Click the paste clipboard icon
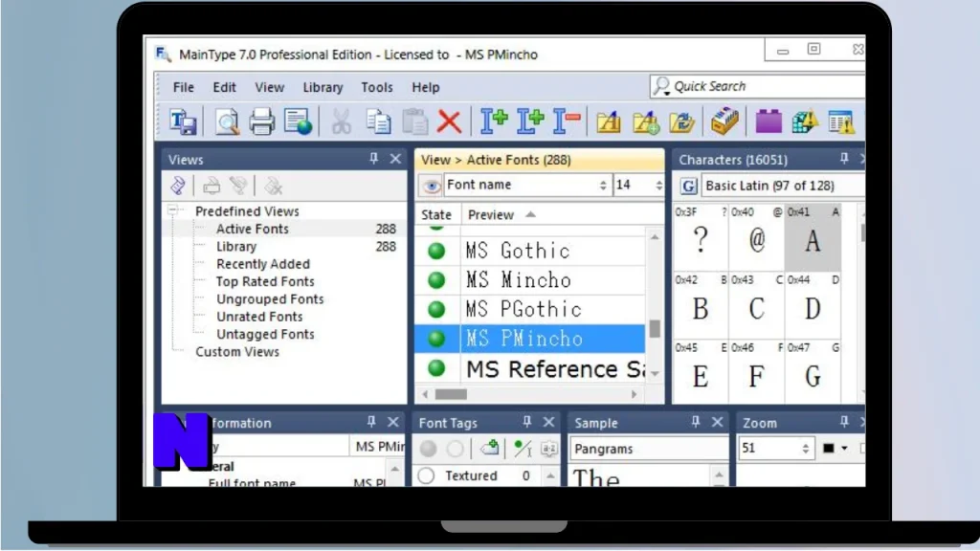Screen dimensions: 980x551 point(414,121)
